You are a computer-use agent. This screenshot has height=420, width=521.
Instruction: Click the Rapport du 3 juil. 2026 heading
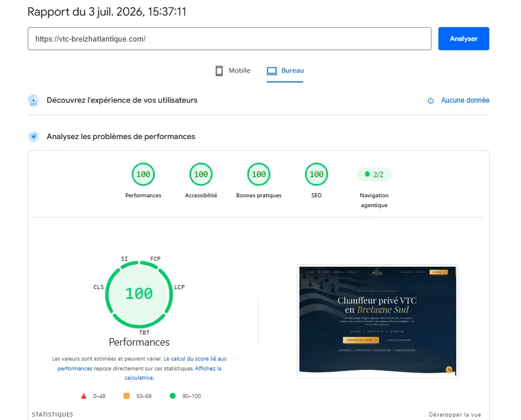pyautogui.click(x=107, y=12)
